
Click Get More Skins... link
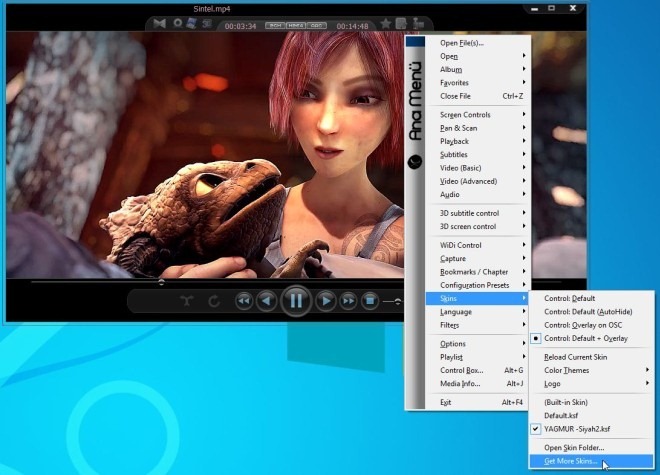click(x=571, y=461)
